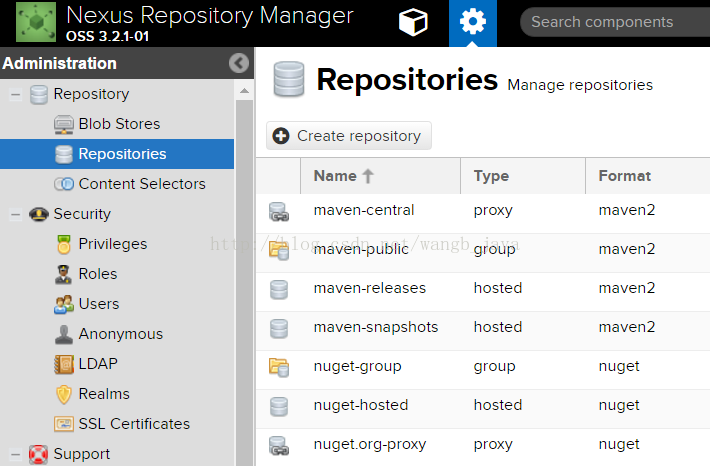Sort by the Format column header
Viewport: 710px width, 466px height.
648,176
